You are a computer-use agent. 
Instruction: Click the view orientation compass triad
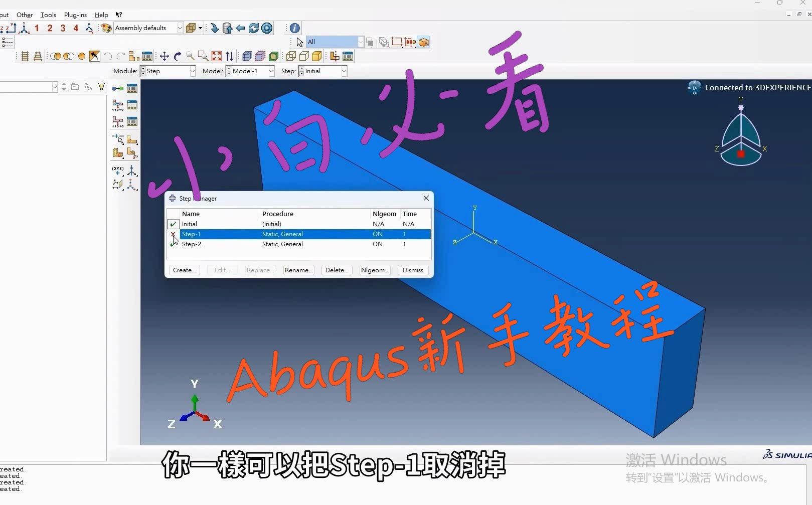pyautogui.click(x=741, y=133)
